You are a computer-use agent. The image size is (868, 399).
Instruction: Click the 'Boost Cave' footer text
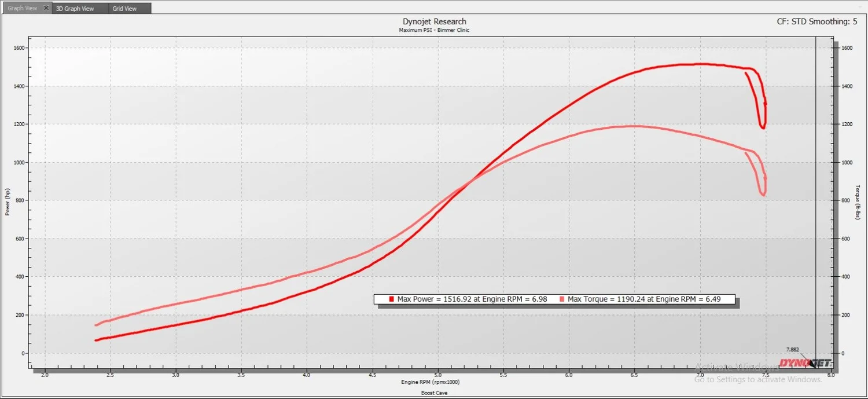[x=434, y=393]
